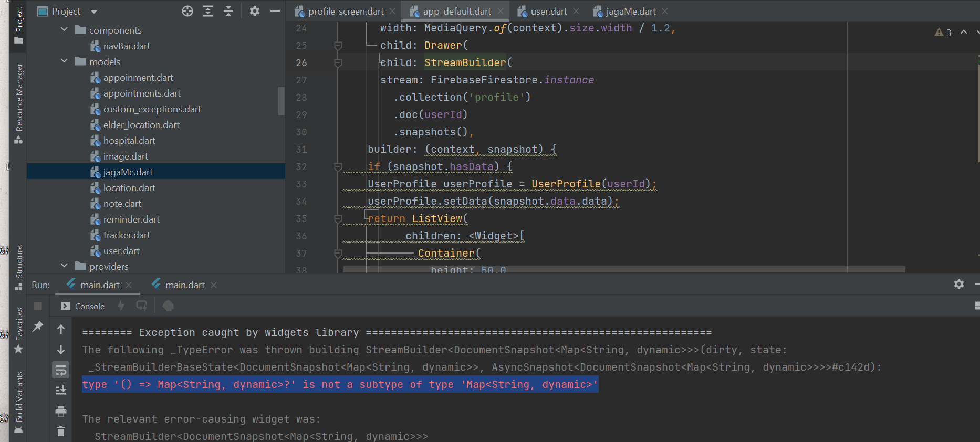Open the Project panel settings gear
980x442 pixels.
[x=255, y=11]
